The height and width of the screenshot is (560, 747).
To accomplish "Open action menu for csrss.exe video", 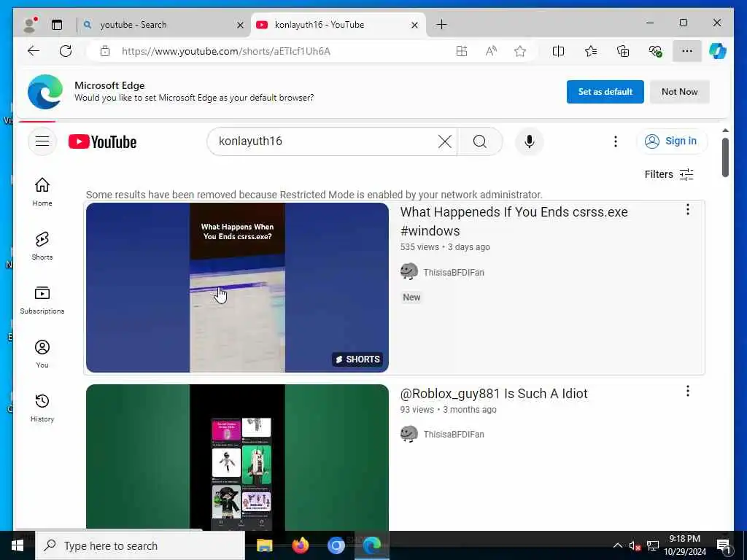I will 687,209.
